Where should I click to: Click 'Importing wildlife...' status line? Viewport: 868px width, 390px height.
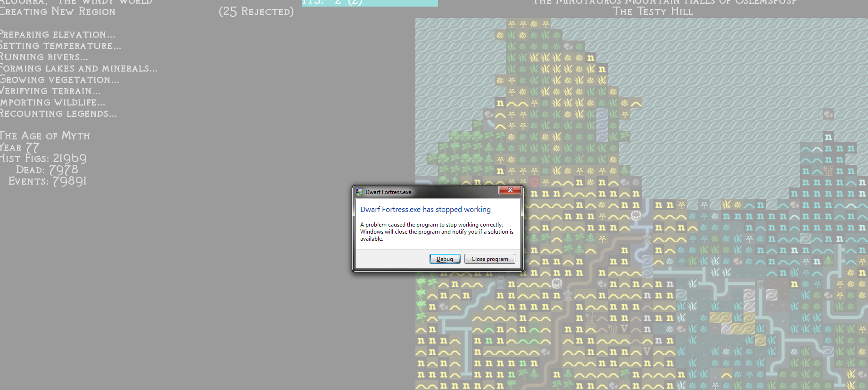tap(52, 102)
